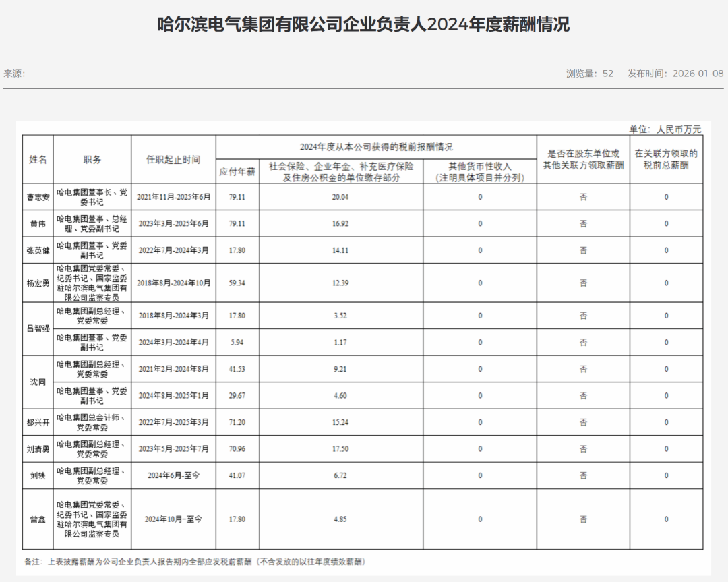Select the name cell 杨宏勇
728x582 pixels.
[x=38, y=283]
